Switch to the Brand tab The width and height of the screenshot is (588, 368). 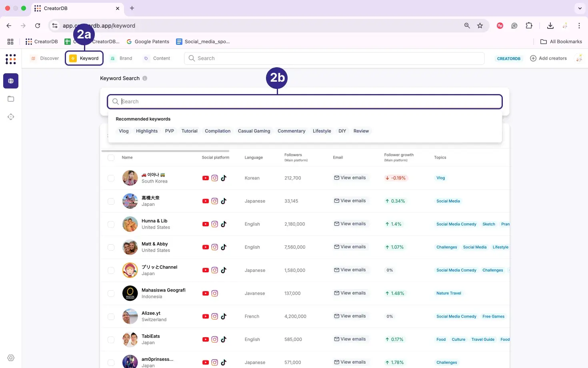[121, 58]
